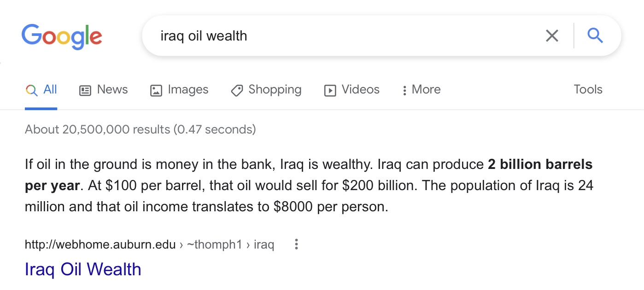
Task: Open the Tools filter options
Action: (588, 89)
